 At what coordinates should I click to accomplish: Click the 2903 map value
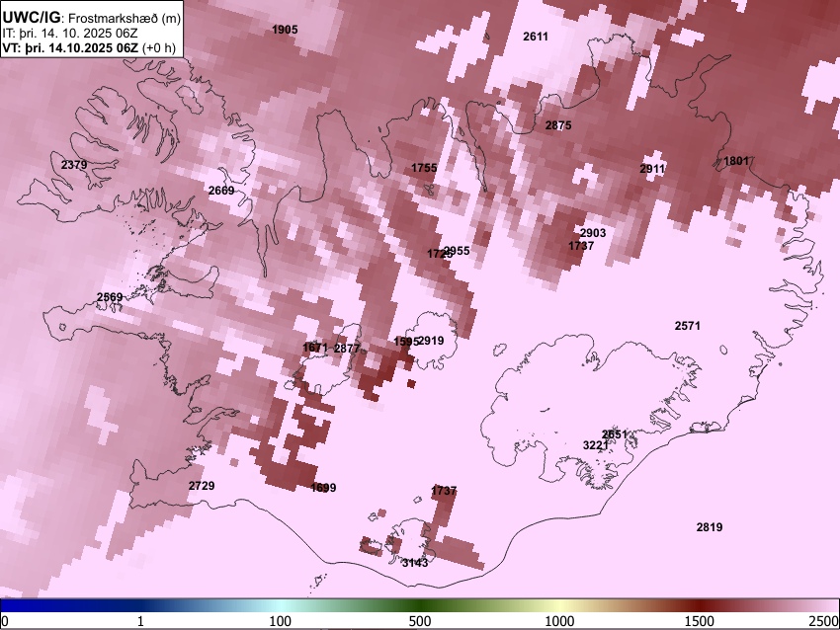(593, 233)
